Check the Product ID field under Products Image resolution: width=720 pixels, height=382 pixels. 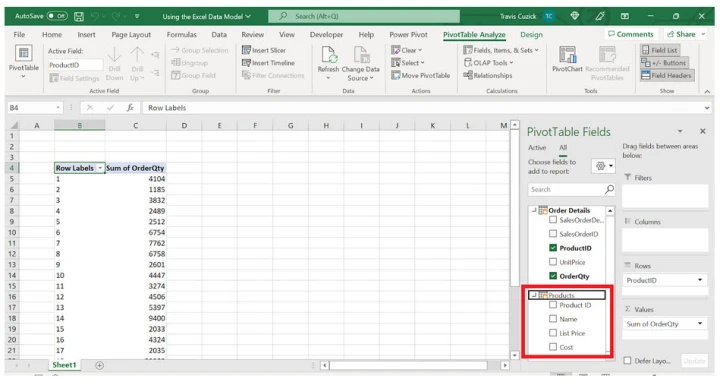tap(553, 305)
